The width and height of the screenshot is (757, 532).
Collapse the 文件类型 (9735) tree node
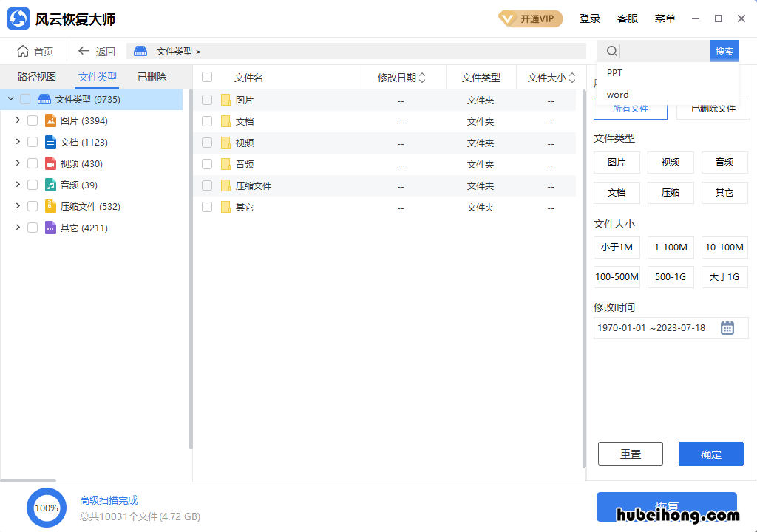[x=10, y=99]
